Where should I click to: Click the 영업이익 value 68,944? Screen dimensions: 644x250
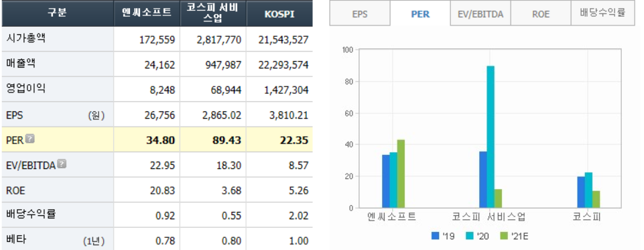[226, 90]
